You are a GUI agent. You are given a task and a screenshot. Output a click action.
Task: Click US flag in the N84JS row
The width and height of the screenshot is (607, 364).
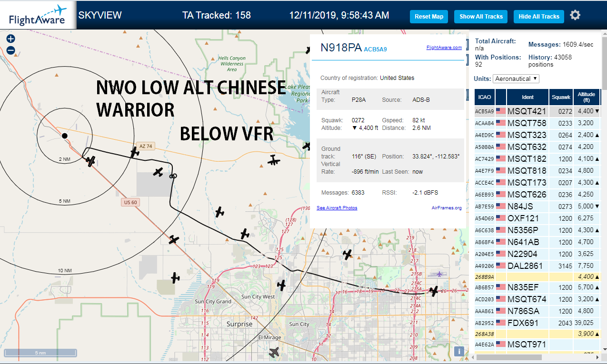click(x=501, y=207)
